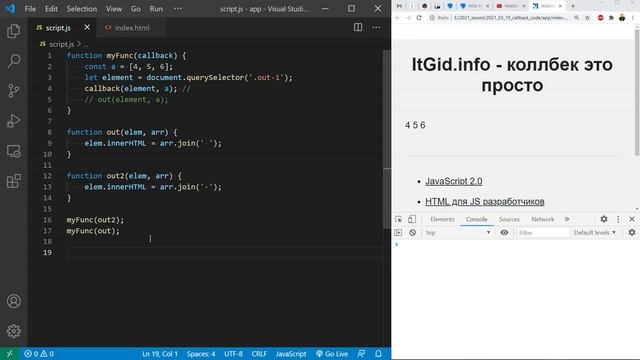The height and width of the screenshot is (360, 640).
Task: Open the Default levels dropdown
Action: 594,232
